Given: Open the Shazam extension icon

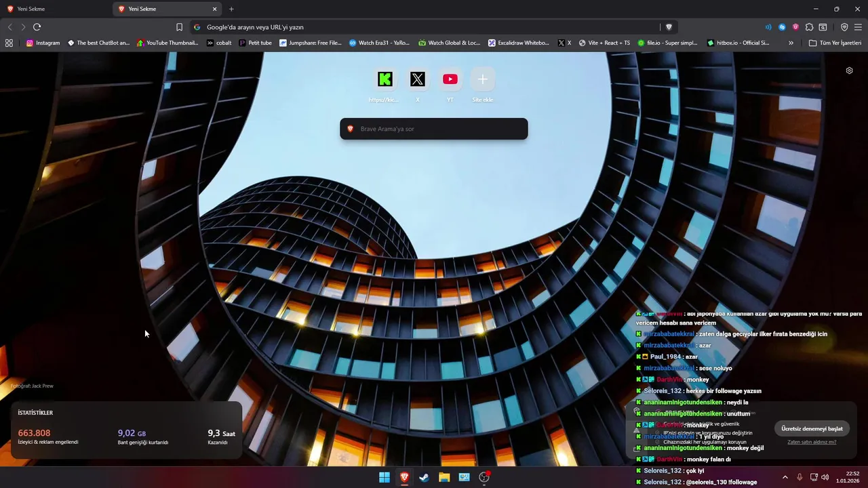Looking at the screenshot, I should click(782, 27).
